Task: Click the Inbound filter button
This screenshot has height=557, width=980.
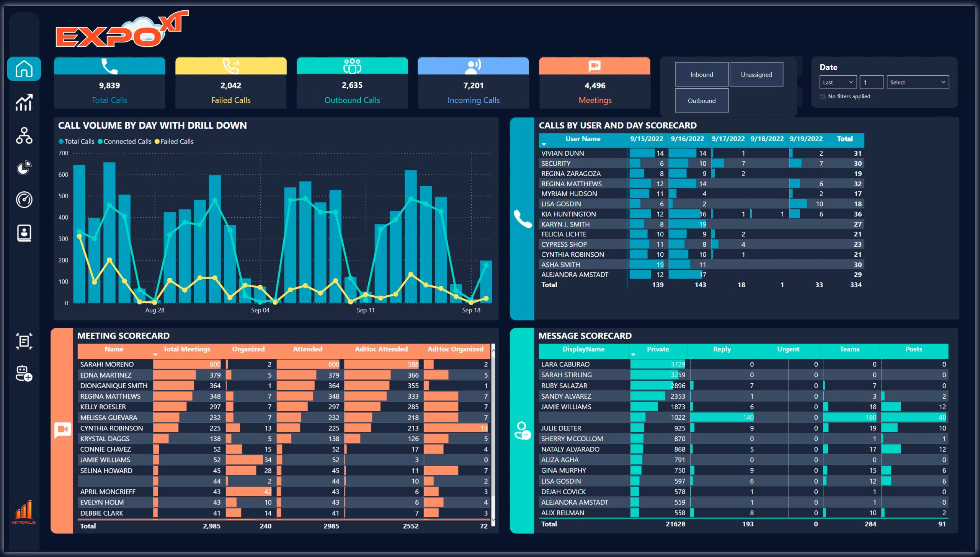Action: pyautogui.click(x=701, y=74)
